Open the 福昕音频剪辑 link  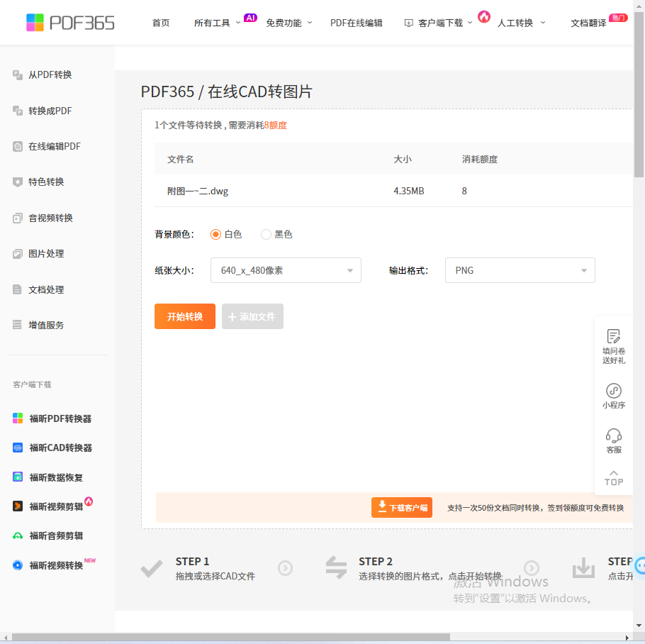click(56, 535)
